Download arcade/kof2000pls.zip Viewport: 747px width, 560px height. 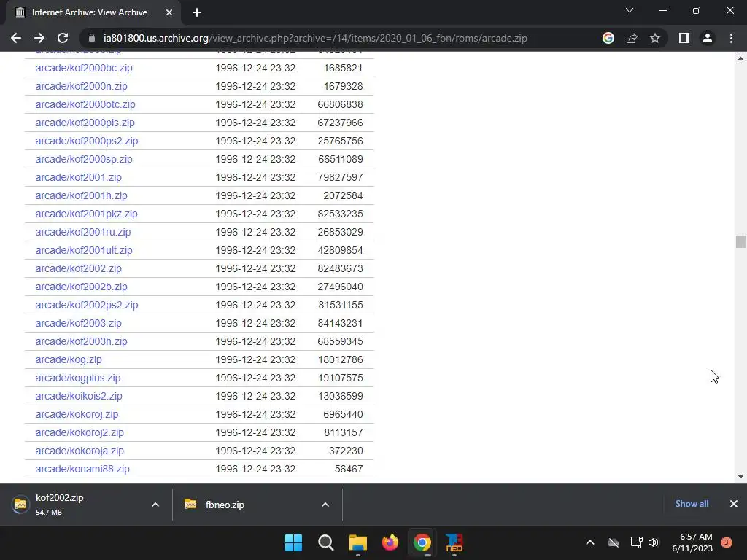tap(85, 122)
